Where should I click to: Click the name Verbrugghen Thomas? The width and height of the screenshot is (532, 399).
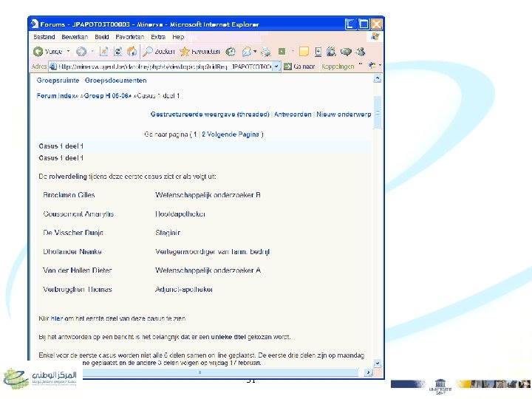(78, 290)
